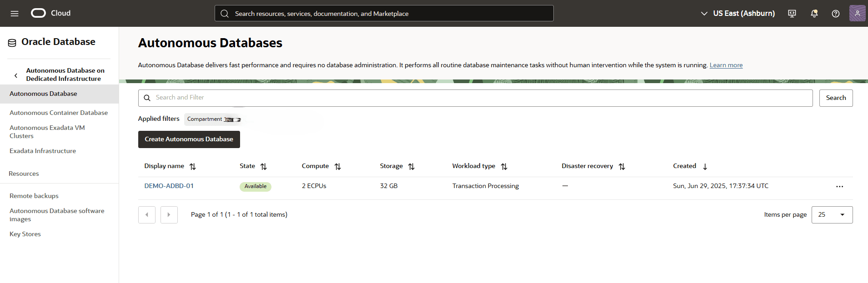Sort table by Disaster recovery
868x283 pixels.
622,167
